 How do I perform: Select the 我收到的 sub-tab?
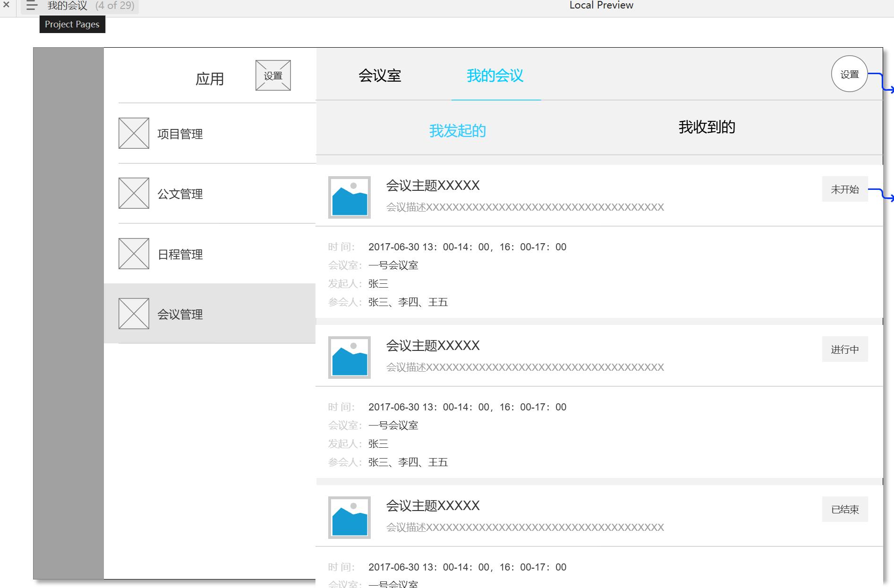(707, 127)
